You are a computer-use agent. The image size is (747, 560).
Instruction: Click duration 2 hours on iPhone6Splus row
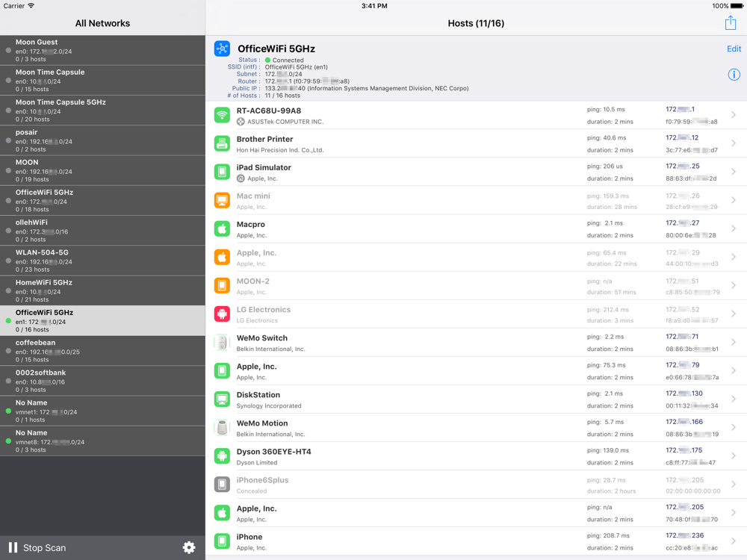click(611, 491)
